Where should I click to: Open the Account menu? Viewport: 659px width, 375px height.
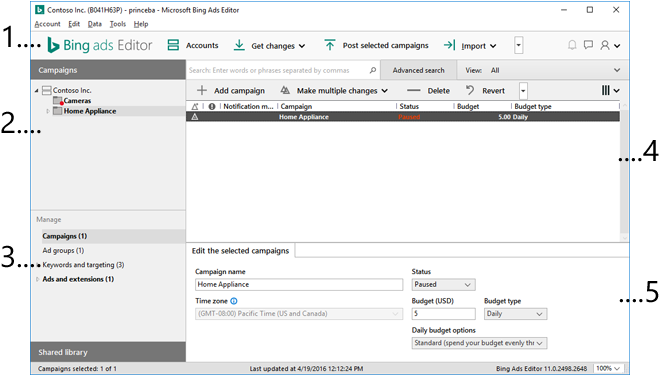tap(47, 24)
